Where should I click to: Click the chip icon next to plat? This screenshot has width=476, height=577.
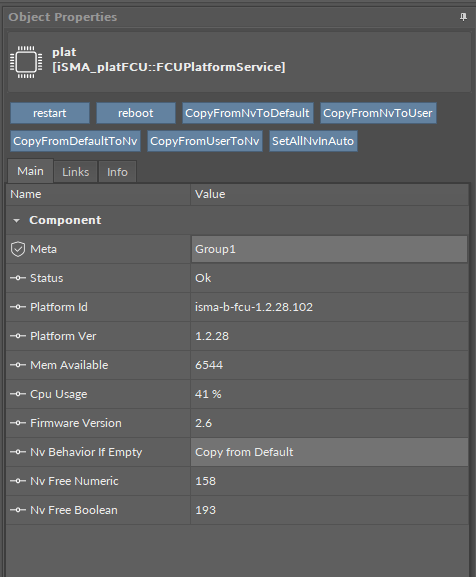[x=26, y=62]
